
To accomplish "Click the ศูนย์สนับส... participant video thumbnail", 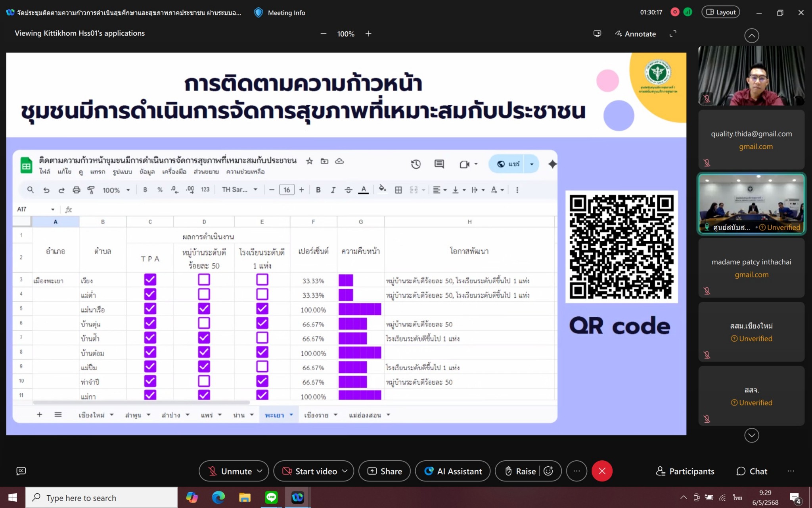I will point(751,204).
